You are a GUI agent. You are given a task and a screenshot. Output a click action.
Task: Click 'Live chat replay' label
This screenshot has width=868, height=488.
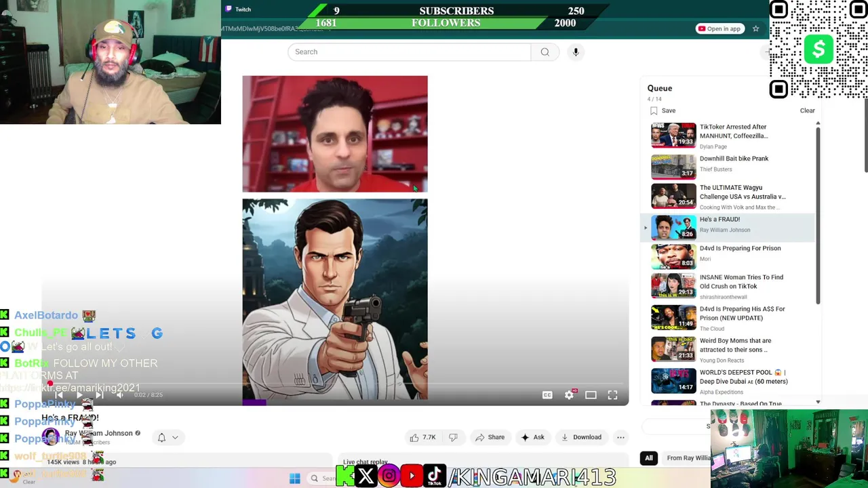(x=365, y=462)
